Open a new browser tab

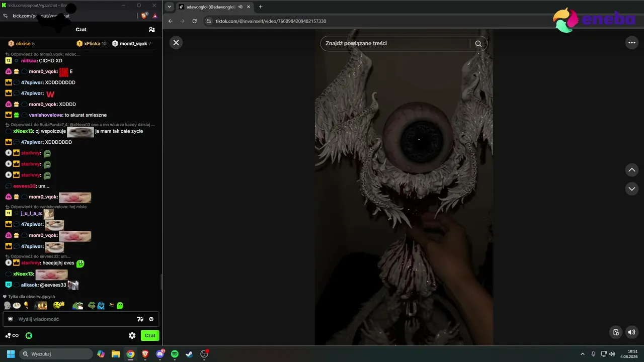pos(261,7)
